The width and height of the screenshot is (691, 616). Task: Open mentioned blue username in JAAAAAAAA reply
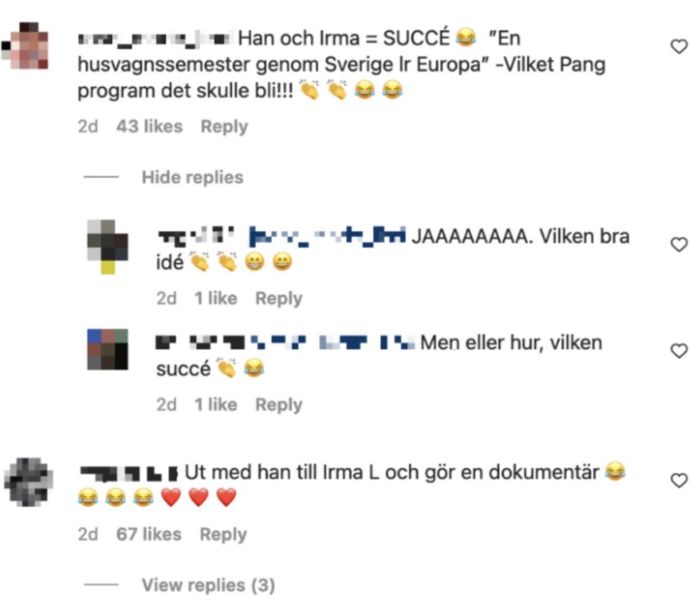pos(327,238)
